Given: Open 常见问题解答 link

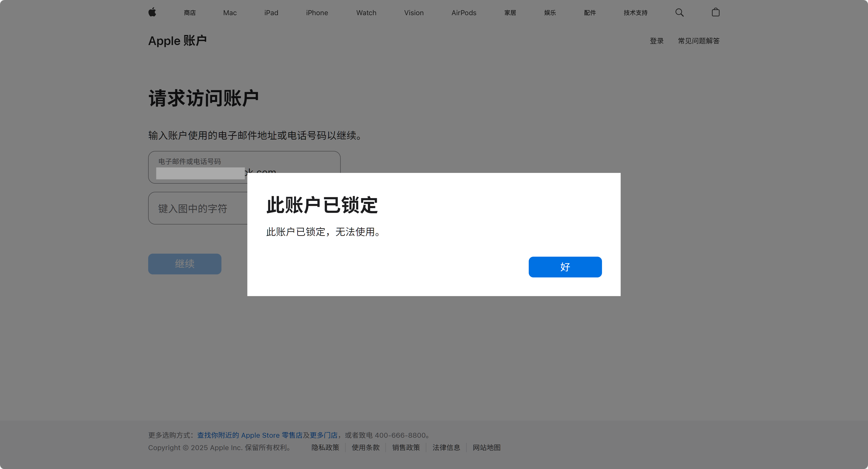Looking at the screenshot, I should [699, 41].
